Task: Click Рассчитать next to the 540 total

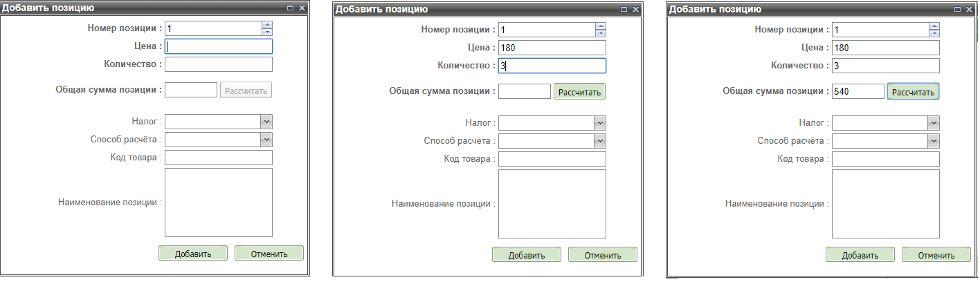Action: click(x=913, y=92)
